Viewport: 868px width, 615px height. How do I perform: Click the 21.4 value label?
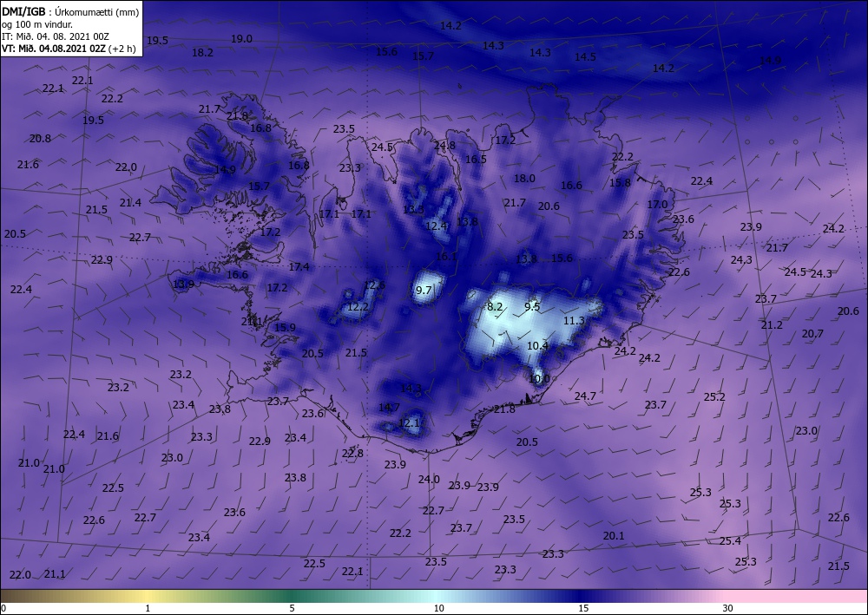(130, 202)
